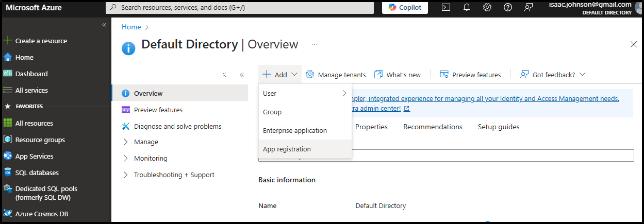The image size is (644, 224).
Task: Launch Copilot button
Action: point(405,7)
